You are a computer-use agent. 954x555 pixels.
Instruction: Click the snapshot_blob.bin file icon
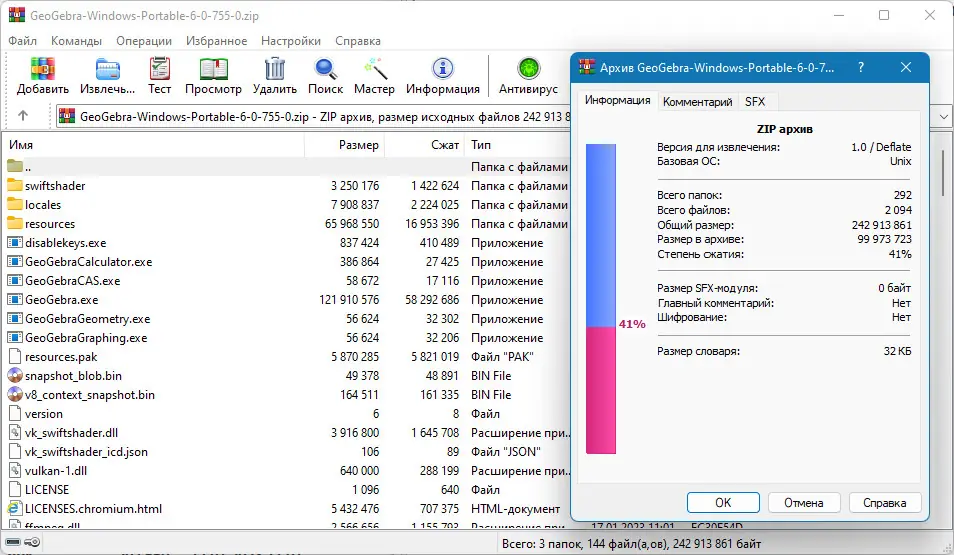point(15,375)
